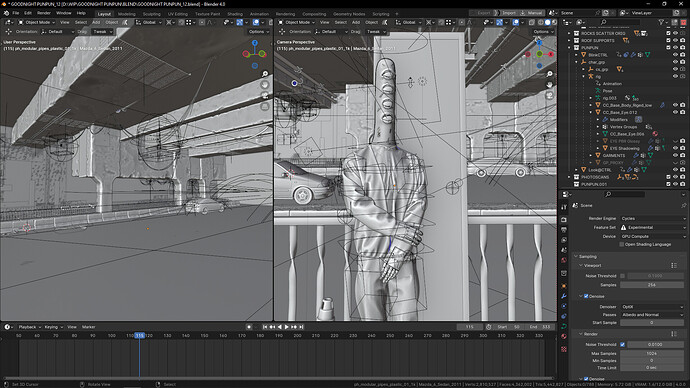This screenshot has width=690, height=388.
Task: Toggle the Render Noise Threshold checkbox
Action: pos(622,344)
